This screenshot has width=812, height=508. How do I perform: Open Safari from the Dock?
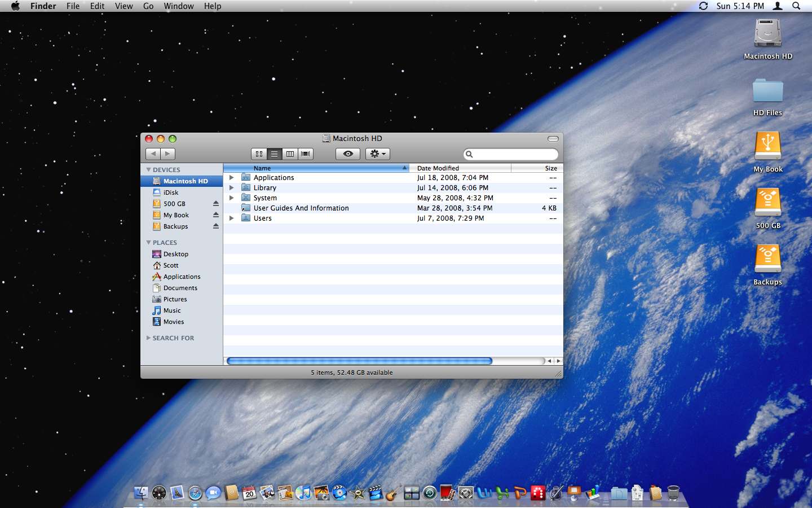195,493
